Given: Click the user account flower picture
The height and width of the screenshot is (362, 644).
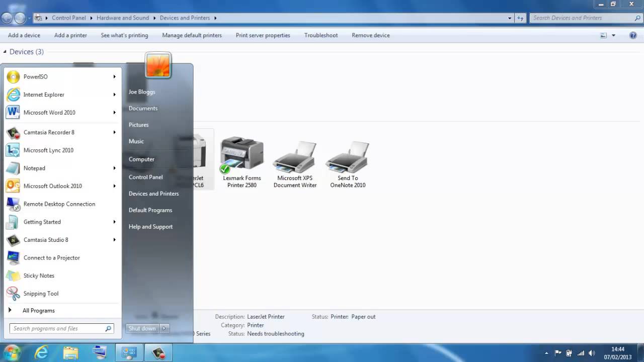Looking at the screenshot, I should pos(158,65).
